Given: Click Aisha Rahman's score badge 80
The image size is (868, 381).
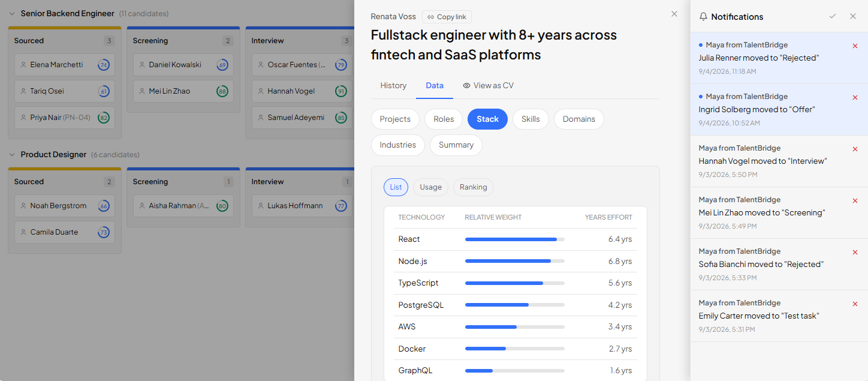Looking at the screenshot, I should click(x=222, y=206).
